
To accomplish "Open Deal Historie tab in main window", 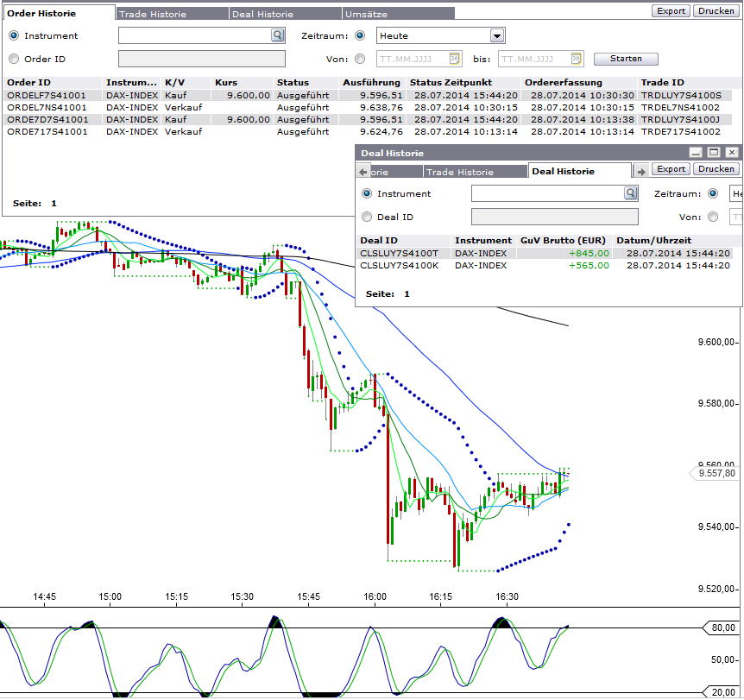I will tap(285, 14).
